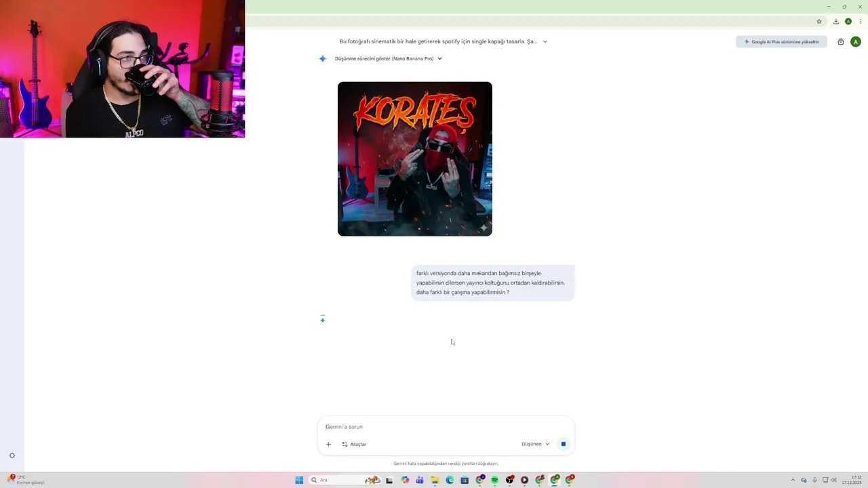Click the Google AI Plus upgrade button
Image resolution: width=868 pixels, height=488 pixels.
781,41
